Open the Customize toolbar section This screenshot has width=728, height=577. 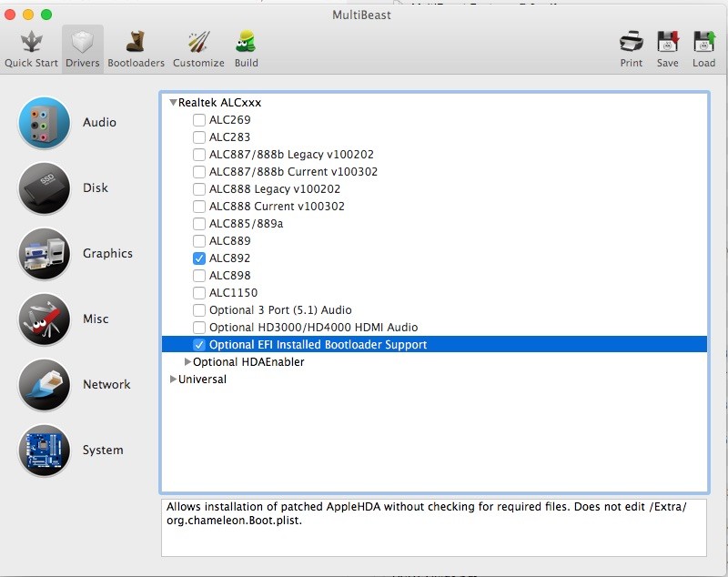(x=198, y=49)
